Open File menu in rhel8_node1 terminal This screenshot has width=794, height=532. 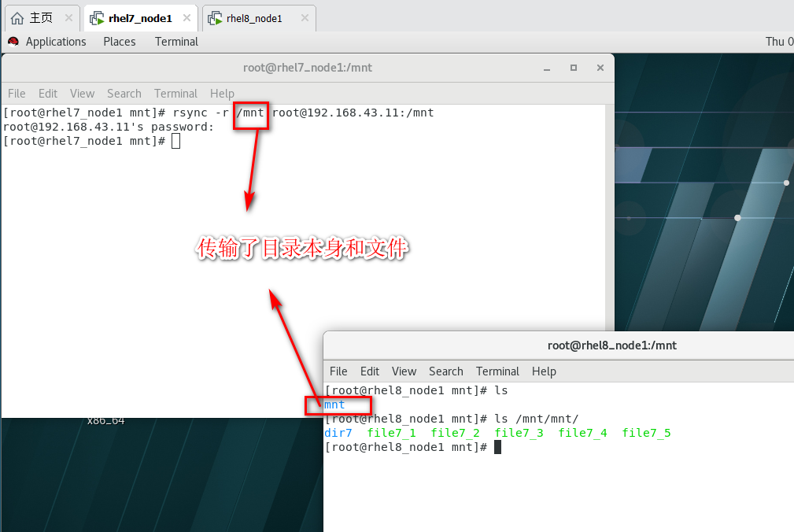pos(338,371)
